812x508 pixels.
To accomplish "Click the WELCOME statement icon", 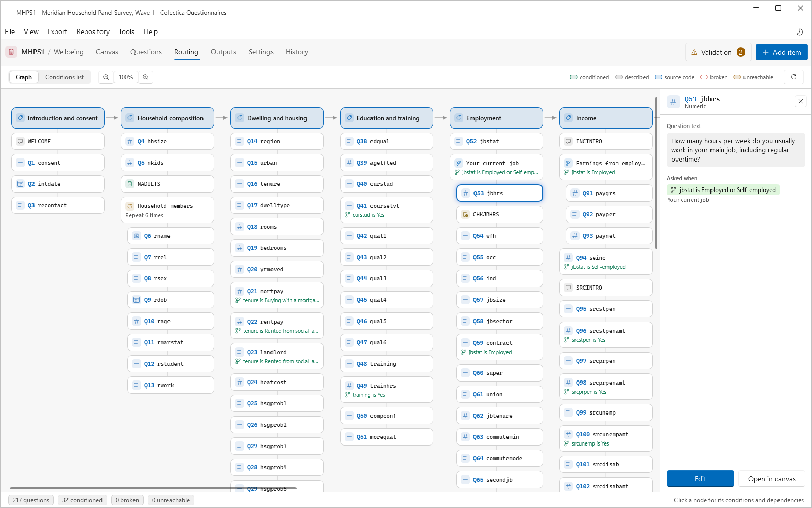I will [20, 141].
